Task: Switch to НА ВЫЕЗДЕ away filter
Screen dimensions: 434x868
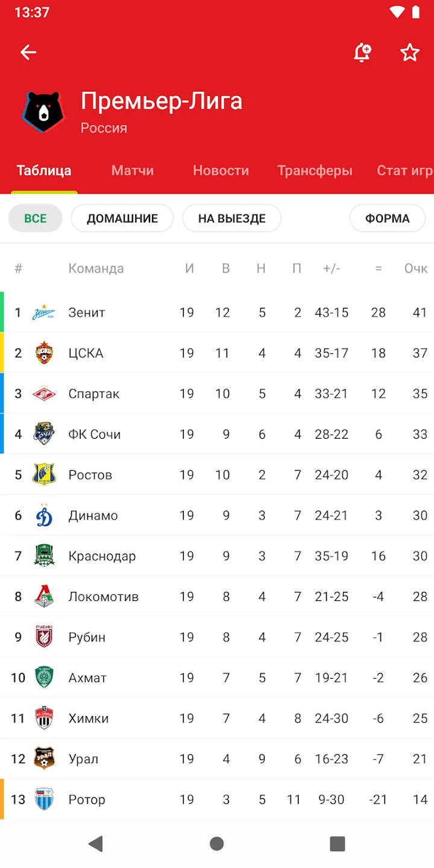Action: (x=231, y=218)
